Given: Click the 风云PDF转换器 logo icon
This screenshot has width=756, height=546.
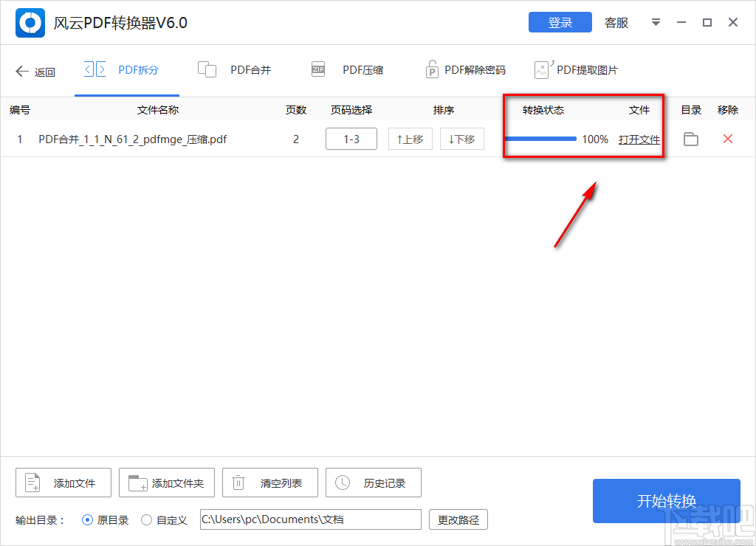Looking at the screenshot, I should click(x=30, y=22).
